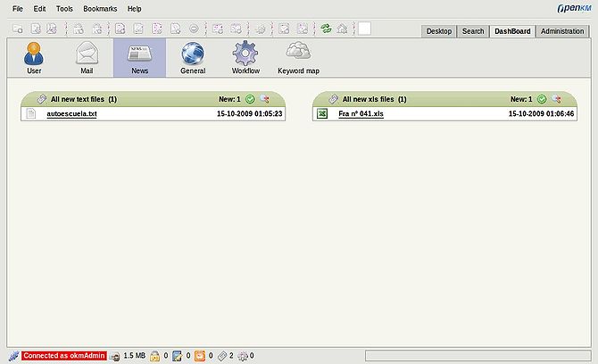Mark text files news as viewed

click(250, 100)
